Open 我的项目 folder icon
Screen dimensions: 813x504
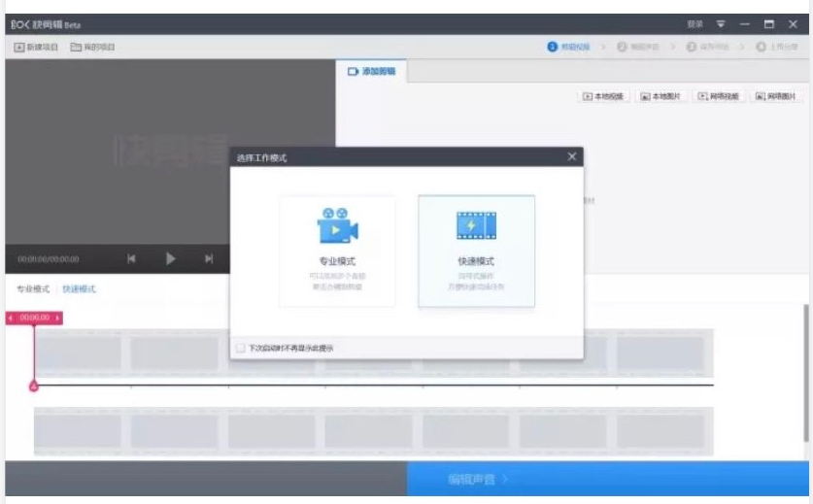[76, 48]
